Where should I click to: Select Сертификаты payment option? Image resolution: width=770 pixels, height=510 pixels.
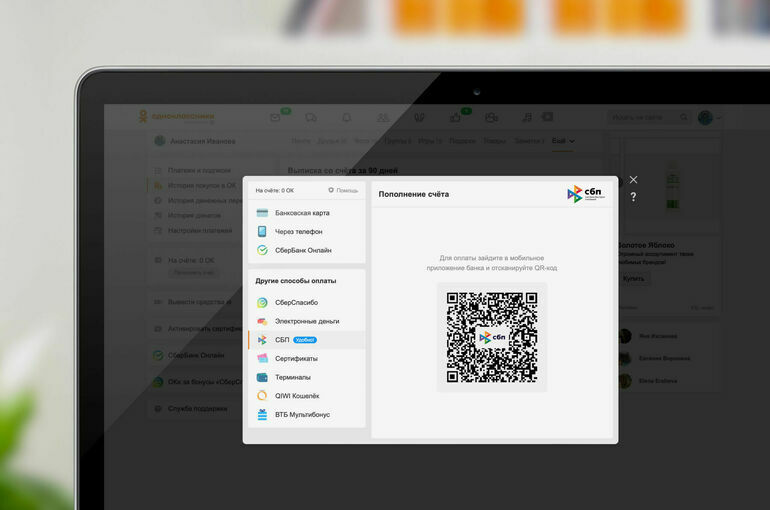point(296,358)
